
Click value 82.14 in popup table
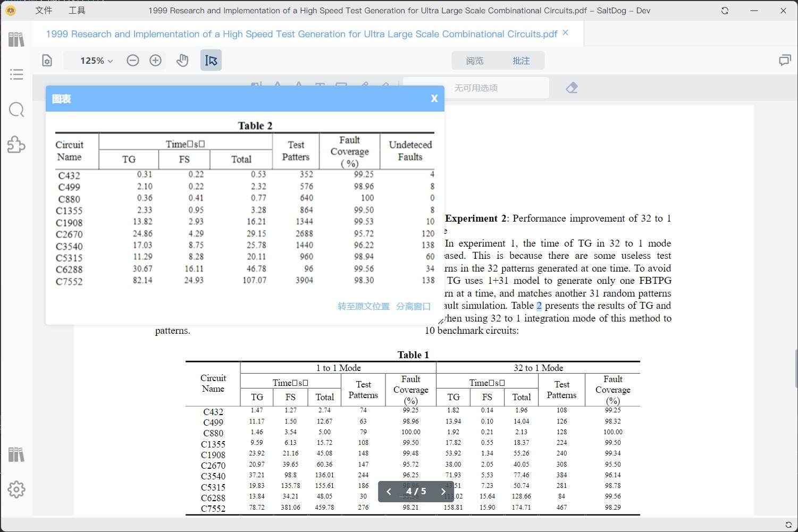[142, 280]
